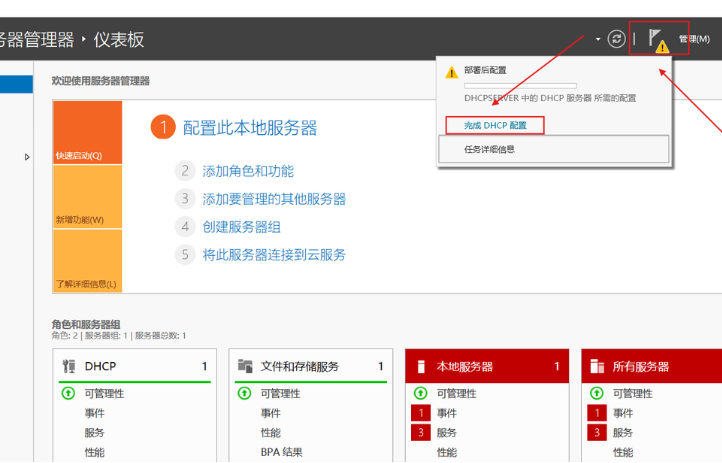
Task: Click the 所有服务器 tile header icon
Action: (x=597, y=367)
